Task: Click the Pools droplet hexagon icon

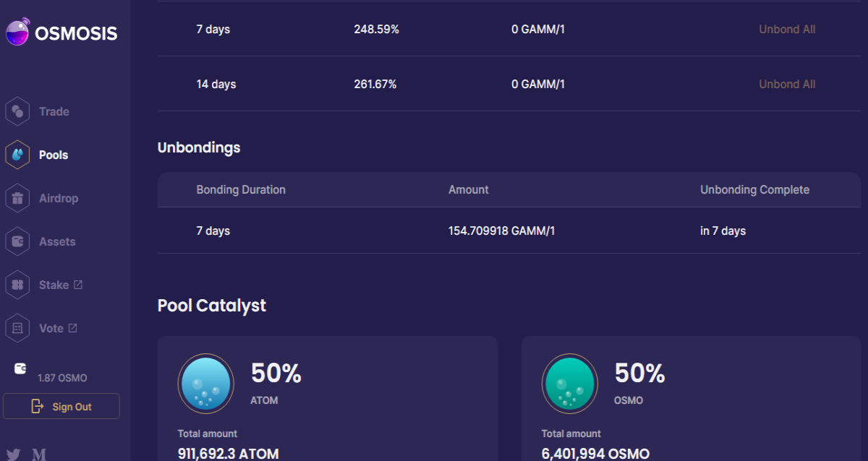Action: click(x=17, y=155)
